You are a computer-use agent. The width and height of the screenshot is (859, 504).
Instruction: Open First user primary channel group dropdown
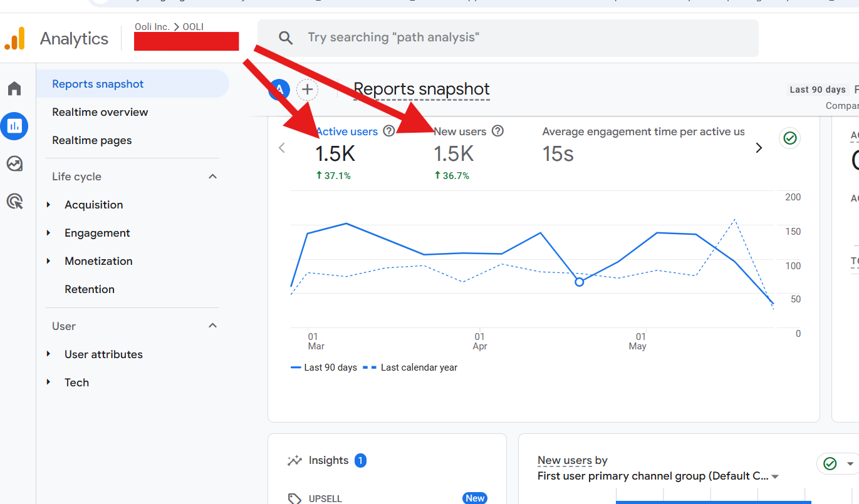click(x=658, y=476)
